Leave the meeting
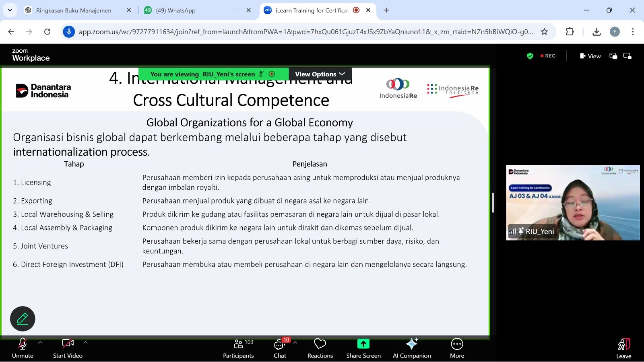 pos(623,348)
